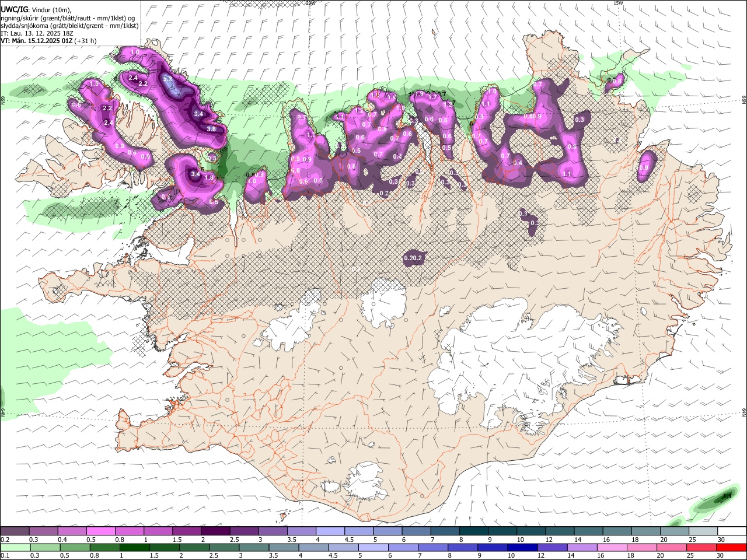
Task: Pick the darkest teal 8 snow scale swatch
Action: (474, 531)
